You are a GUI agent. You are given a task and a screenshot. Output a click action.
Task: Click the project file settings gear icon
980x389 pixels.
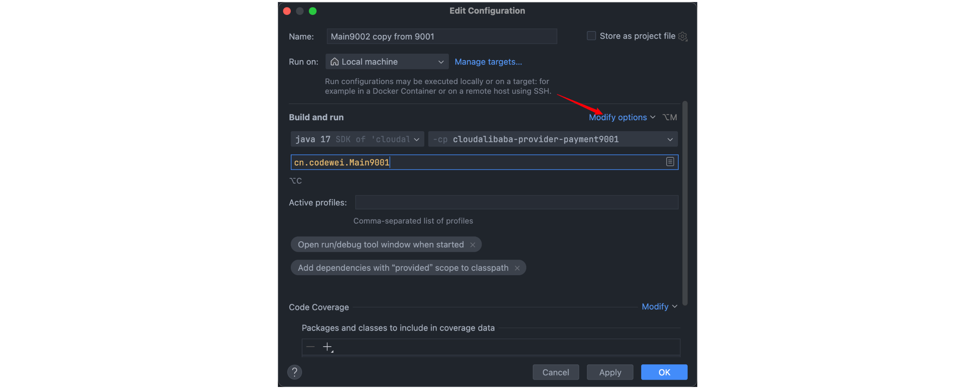pyautogui.click(x=682, y=36)
